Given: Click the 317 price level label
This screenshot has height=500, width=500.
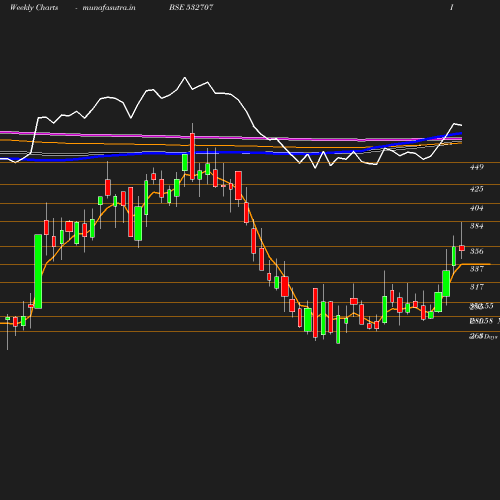Looking at the screenshot, I should (477, 287).
